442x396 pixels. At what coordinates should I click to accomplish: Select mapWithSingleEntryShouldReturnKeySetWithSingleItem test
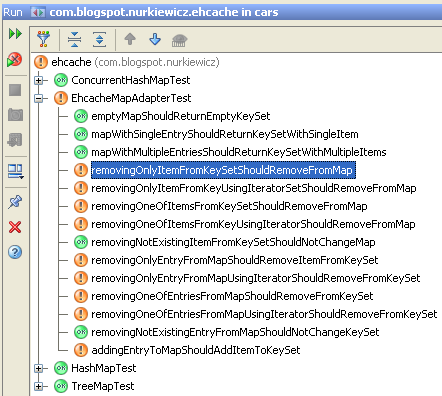225,134
